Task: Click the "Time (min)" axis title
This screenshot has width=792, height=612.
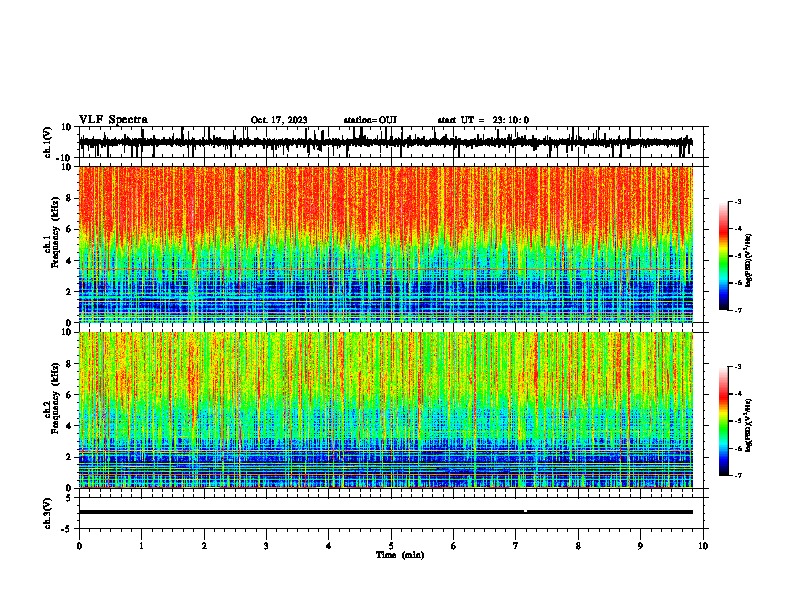Action: coord(400,555)
